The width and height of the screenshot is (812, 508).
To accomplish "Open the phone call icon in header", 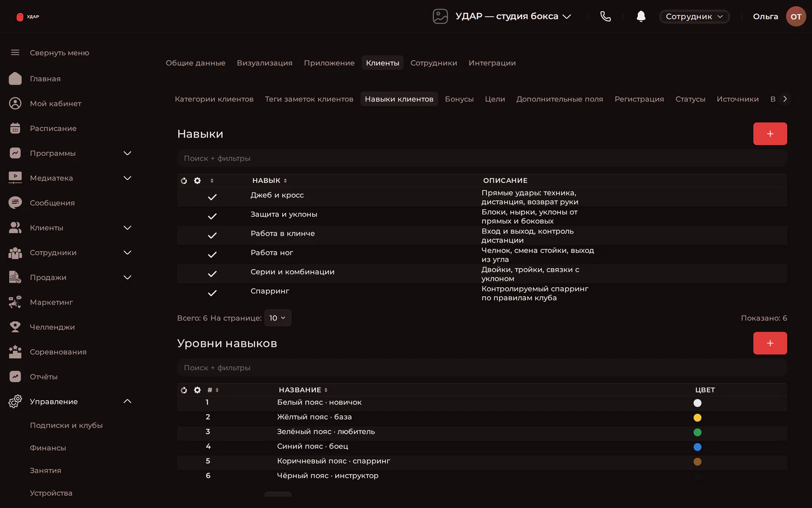I will pos(605,16).
